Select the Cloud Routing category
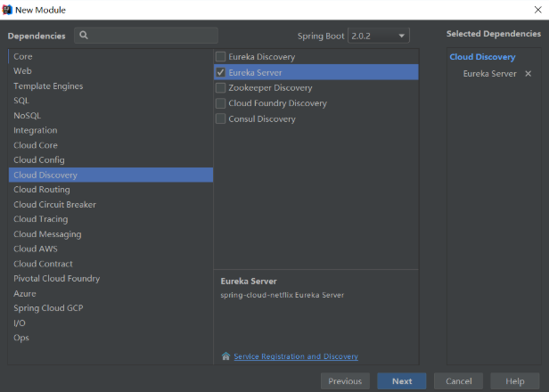This screenshot has height=392, width=549. click(42, 190)
